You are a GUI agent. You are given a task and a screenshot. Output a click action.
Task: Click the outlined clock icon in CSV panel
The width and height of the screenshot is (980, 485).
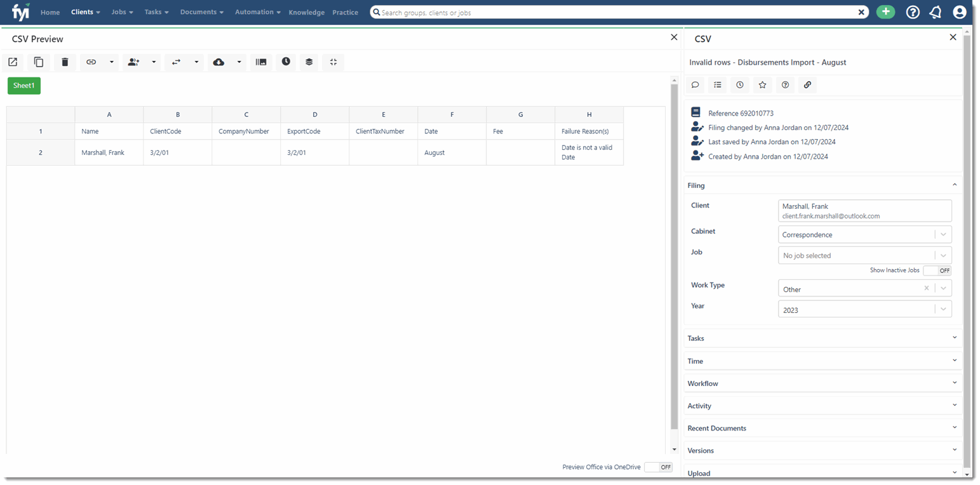coord(740,84)
